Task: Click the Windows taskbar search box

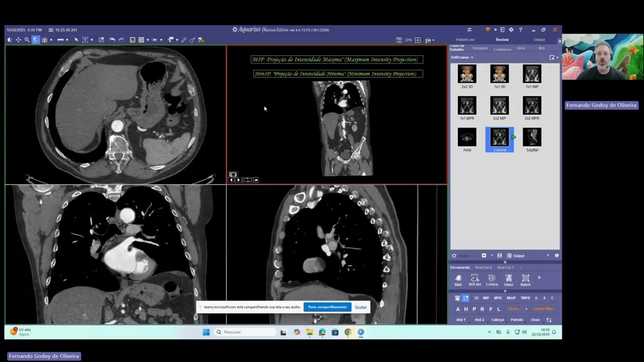Action: pyautogui.click(x=245, y=332)
